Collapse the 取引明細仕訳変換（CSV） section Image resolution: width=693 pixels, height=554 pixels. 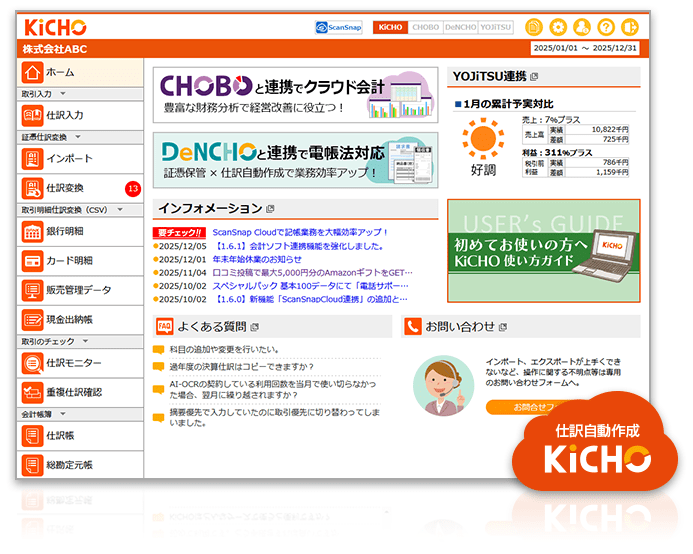tap(119, 210)
